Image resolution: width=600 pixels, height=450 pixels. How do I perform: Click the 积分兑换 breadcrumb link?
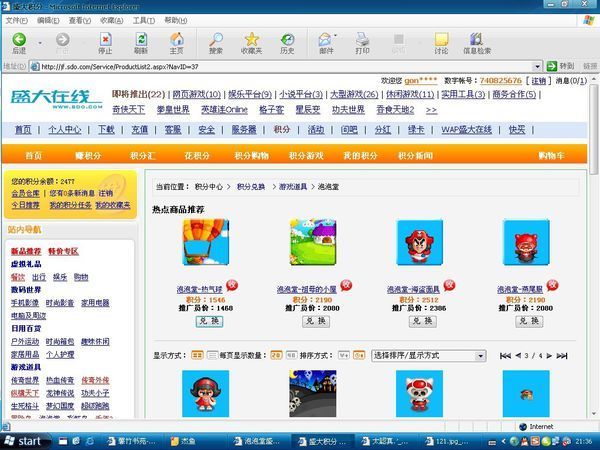pyautogui.click(x=251, y=187)
